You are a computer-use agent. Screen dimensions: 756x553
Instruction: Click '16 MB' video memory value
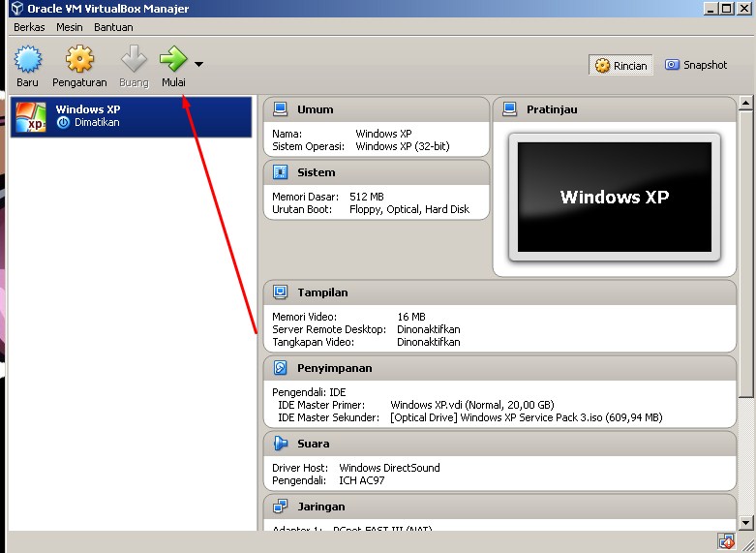point(411,317)
